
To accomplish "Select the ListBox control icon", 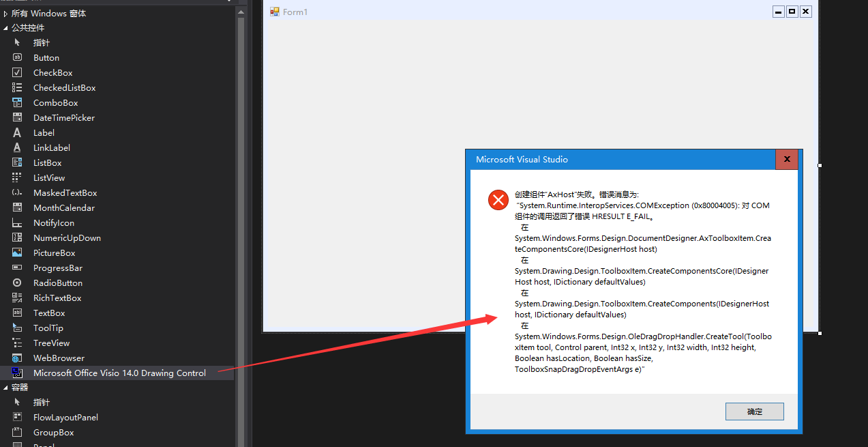I will [18, 163].
